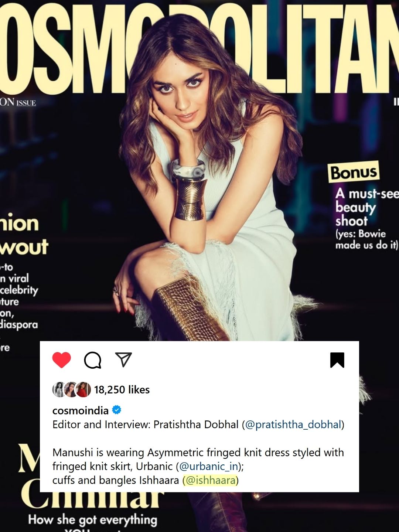Viewport: 399px width, 532px height.
Task: View the 18,250 likes list
Action: 122,390
